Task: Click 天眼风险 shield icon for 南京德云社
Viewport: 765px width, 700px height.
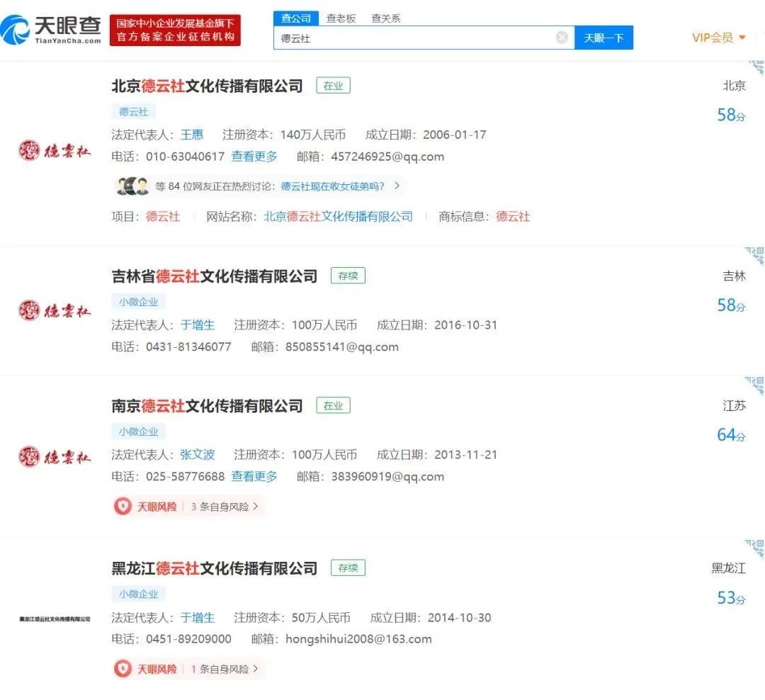Action: point(123,506)
